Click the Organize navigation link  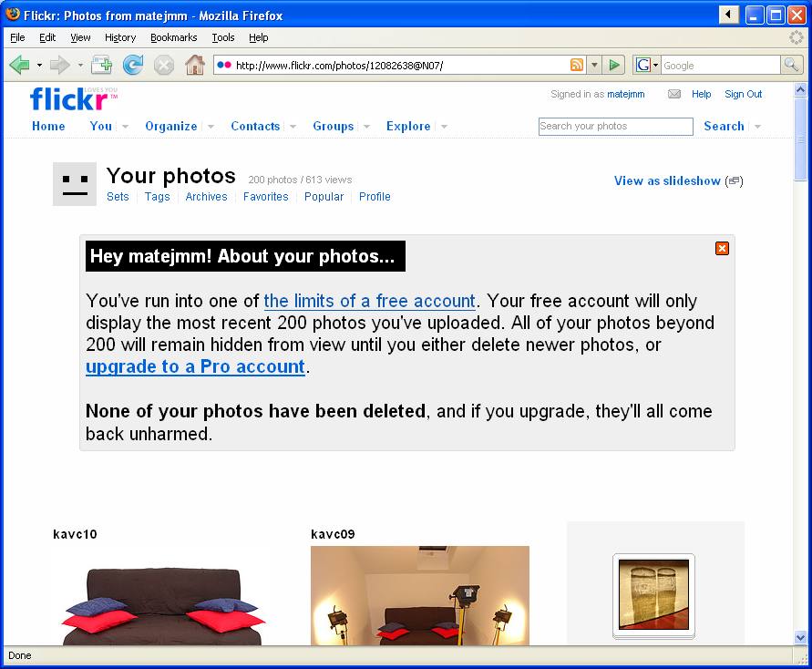tap(171, 127)
